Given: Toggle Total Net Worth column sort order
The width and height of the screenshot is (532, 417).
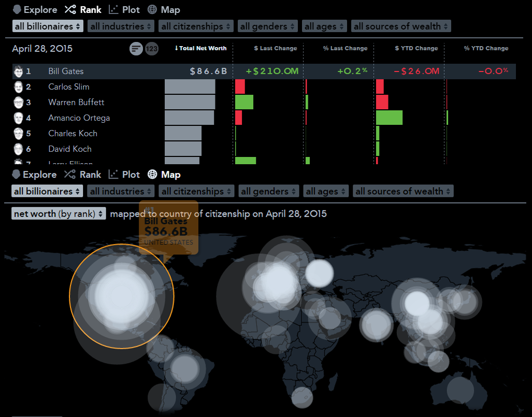Looking at the screenshot, I should (x=200, y=48).
